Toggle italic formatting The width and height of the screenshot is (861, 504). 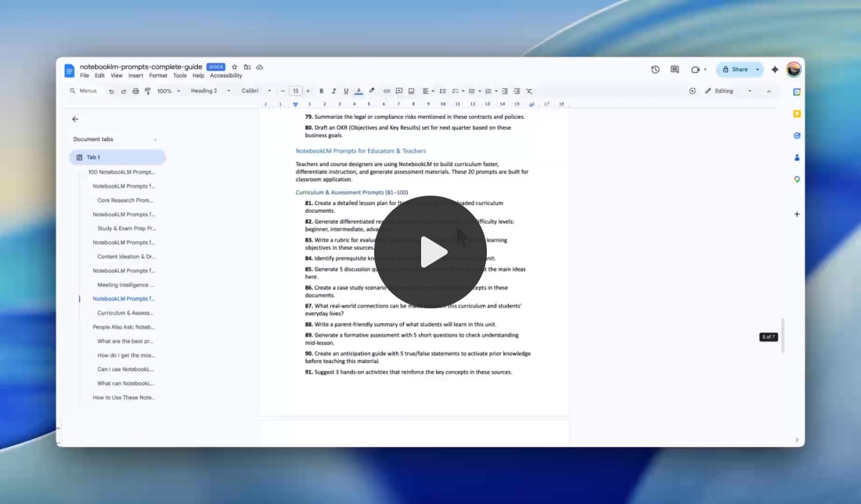[333, 91]
